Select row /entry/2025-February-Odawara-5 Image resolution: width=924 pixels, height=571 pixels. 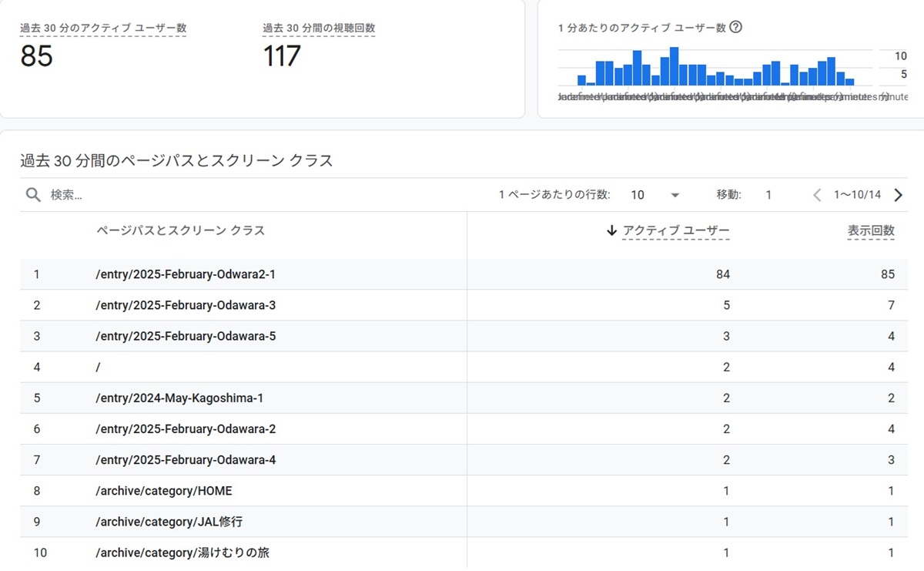tap(464, 336)
